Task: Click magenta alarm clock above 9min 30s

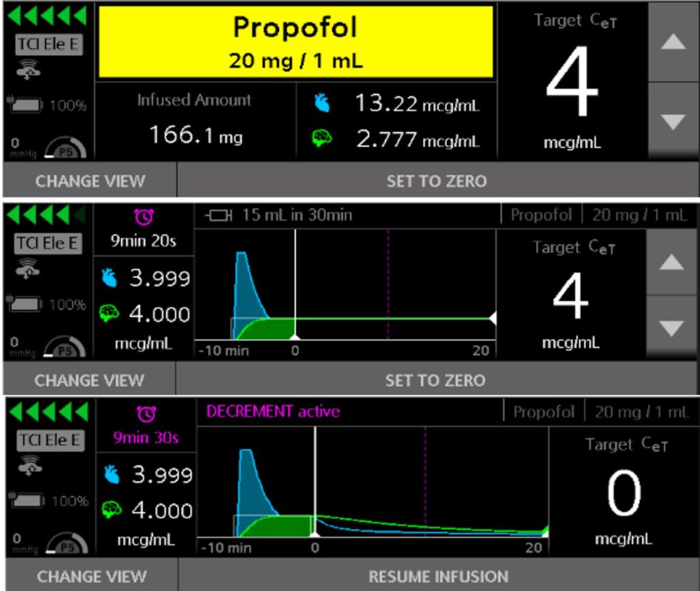Action: [x=146, y=414]
